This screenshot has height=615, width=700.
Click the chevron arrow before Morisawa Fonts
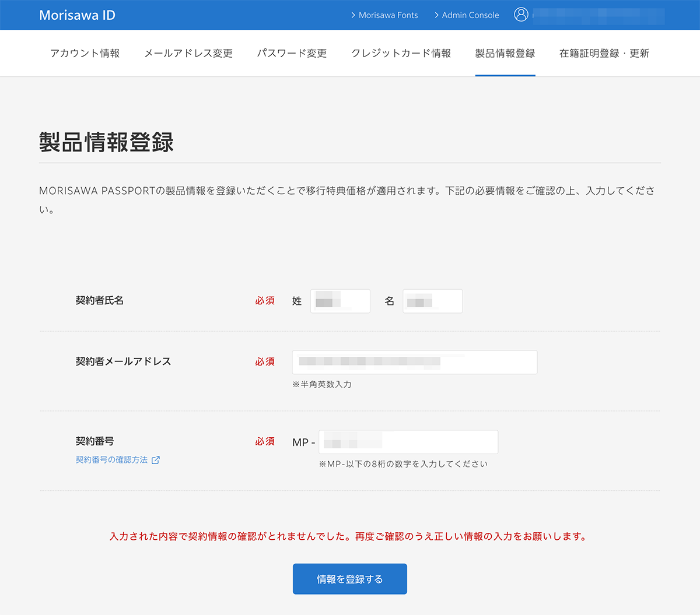(353, 15)
